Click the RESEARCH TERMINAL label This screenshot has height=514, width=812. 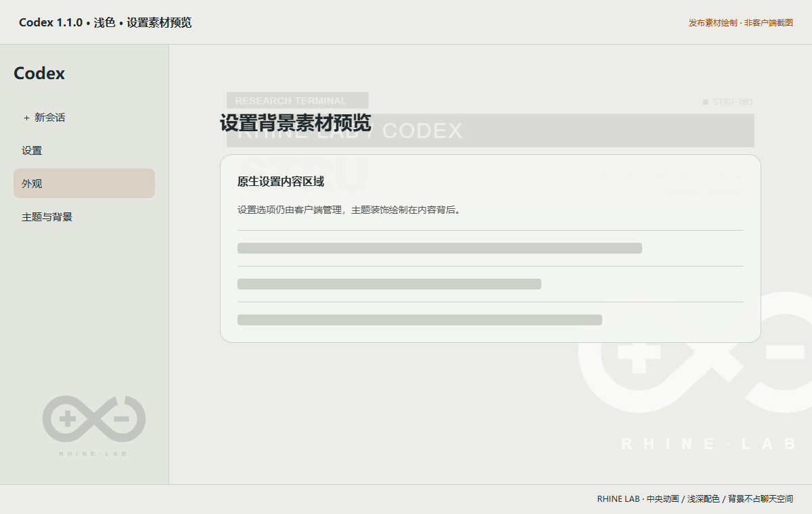291,101
